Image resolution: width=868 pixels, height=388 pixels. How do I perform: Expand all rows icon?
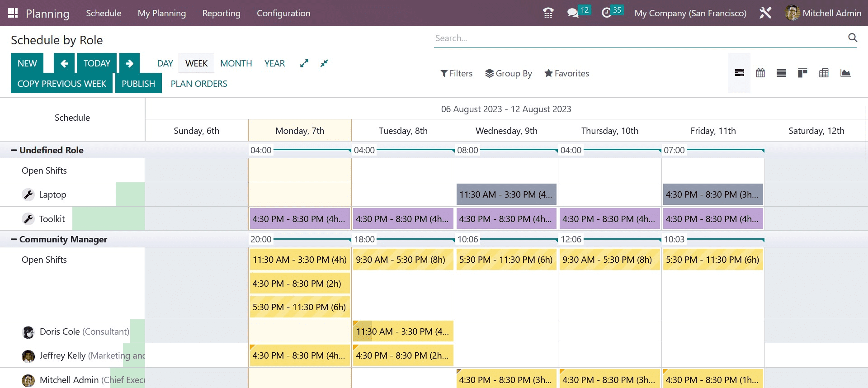[304, 63]
